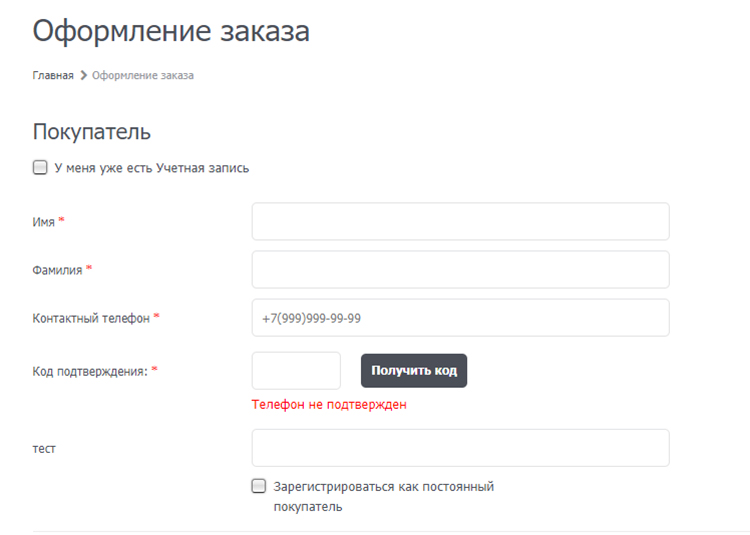This screenshot has width=750, height=535.
Task: Click the Покупатель section heading
Action: click(92, 131)
